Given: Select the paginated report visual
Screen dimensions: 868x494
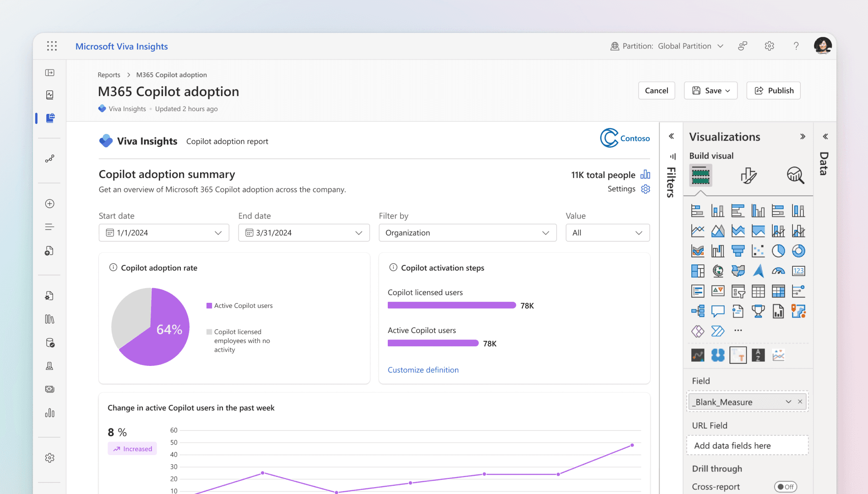Looking at the screenshot, I should [x=778, y=311].
